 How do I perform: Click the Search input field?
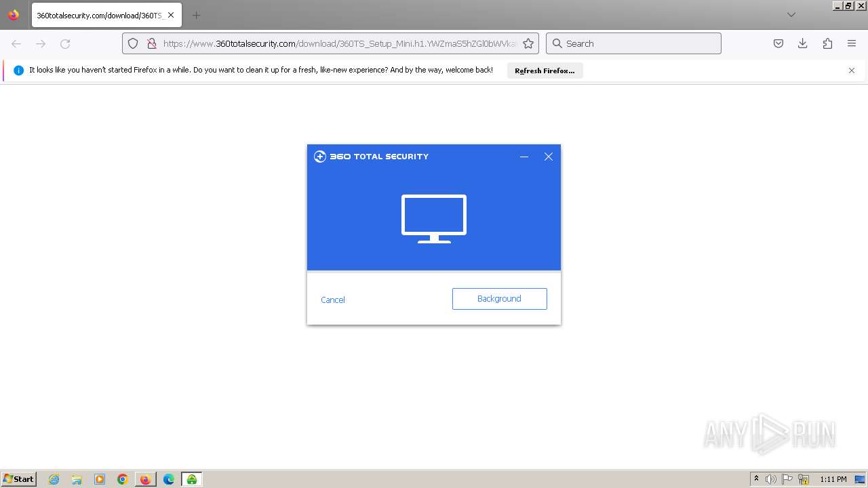[633, 43]
